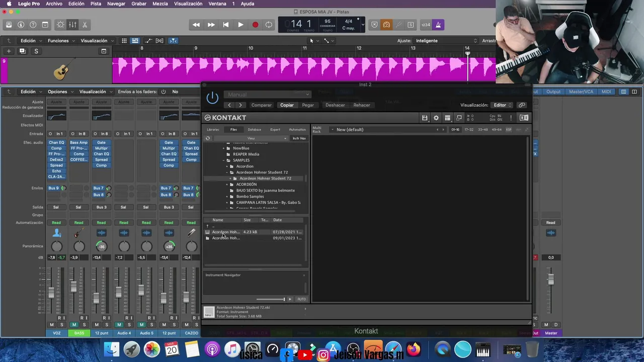
Task: Click the Instr Nav button
Action: [299, 138]
